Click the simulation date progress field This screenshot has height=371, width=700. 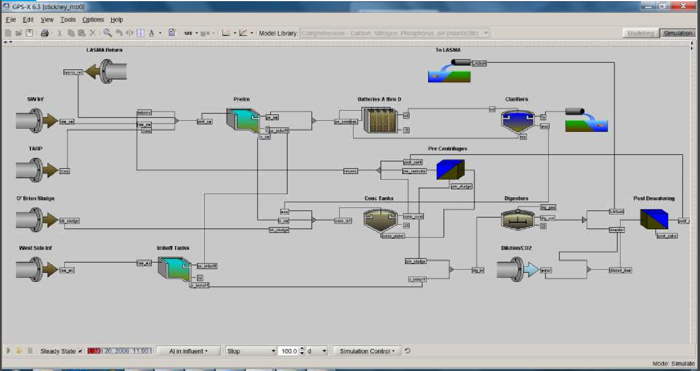click(120, 351)
